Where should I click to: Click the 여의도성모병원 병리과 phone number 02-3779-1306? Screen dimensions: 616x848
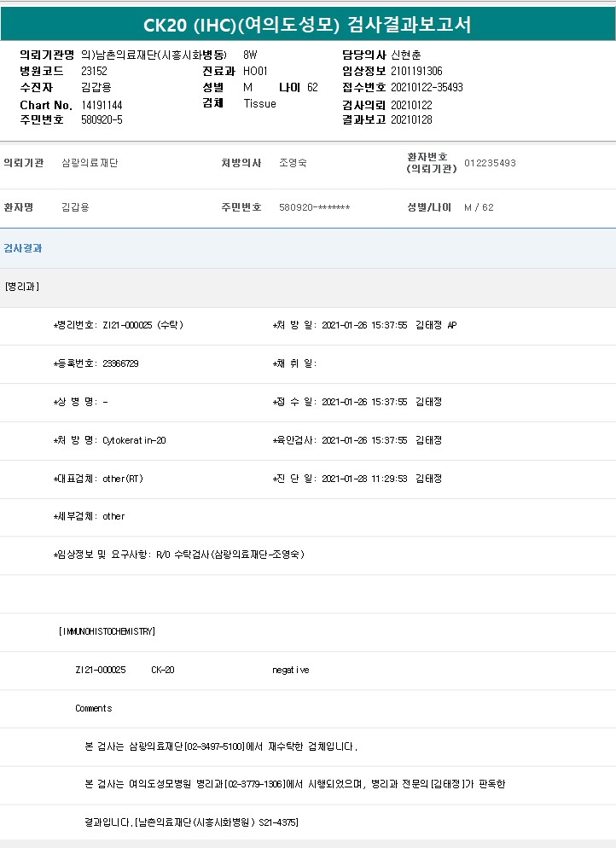[255, 784]
